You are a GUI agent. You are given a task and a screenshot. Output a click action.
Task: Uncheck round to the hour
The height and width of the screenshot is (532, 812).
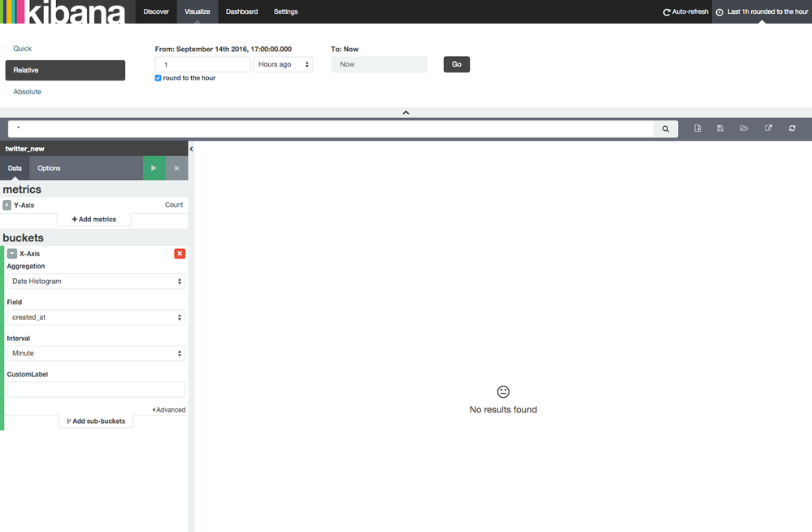(158, 77)
